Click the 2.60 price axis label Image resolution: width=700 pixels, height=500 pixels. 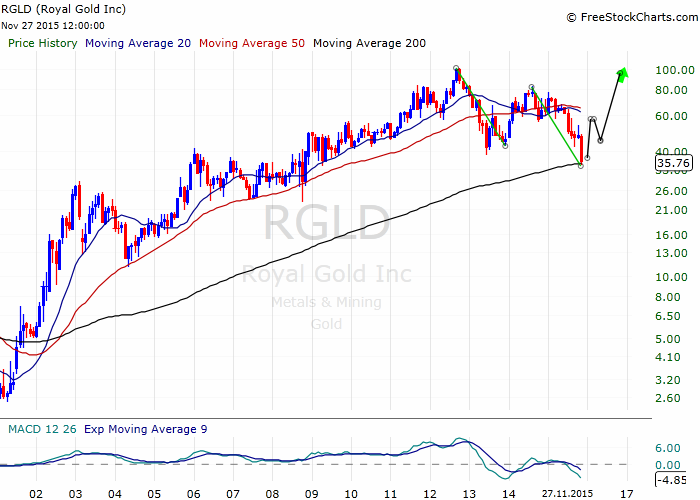point(668,398)
